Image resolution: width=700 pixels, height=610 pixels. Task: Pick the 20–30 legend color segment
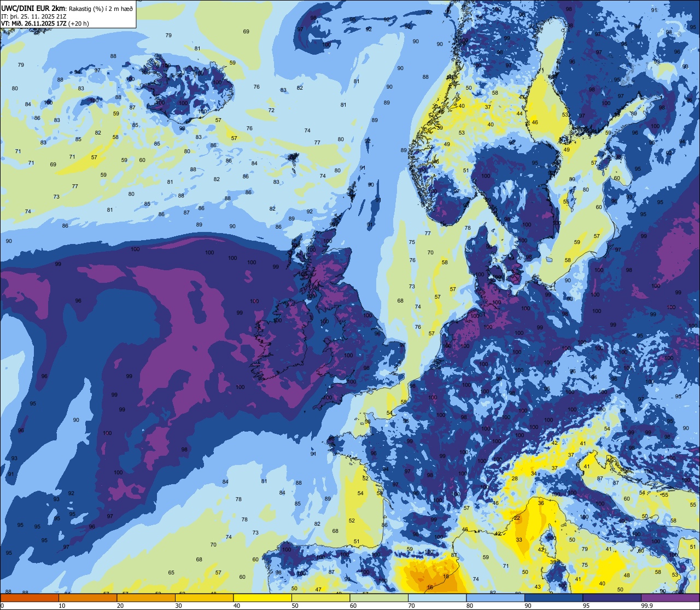pos(146,597)
